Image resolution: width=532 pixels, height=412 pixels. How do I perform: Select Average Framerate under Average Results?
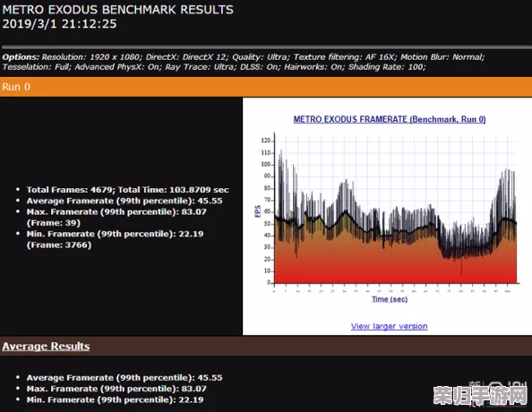point(124,378)
